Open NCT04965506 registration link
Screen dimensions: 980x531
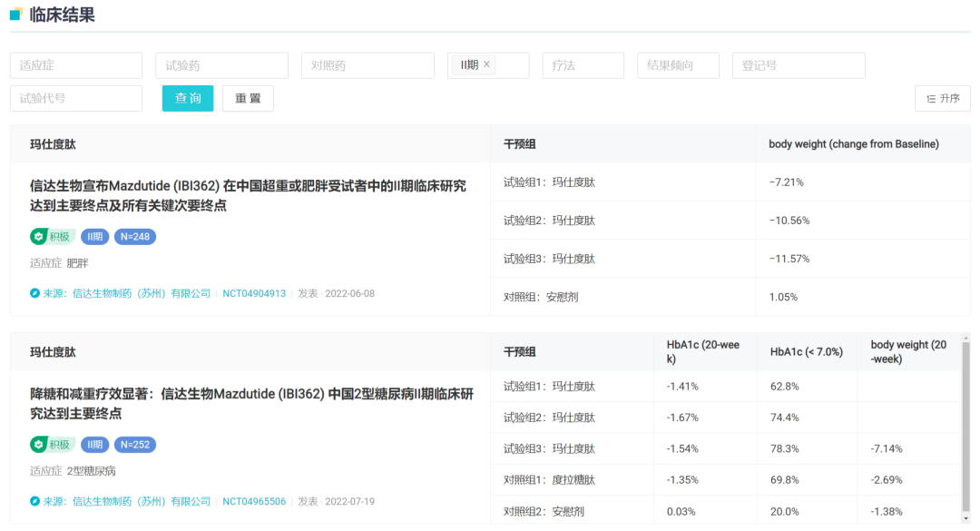click(x=254, y=501)
